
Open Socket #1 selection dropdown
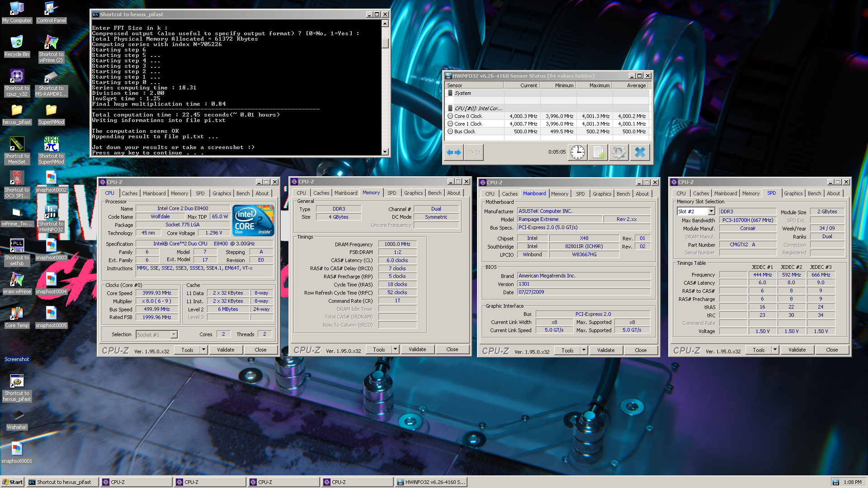click(174, 335)
